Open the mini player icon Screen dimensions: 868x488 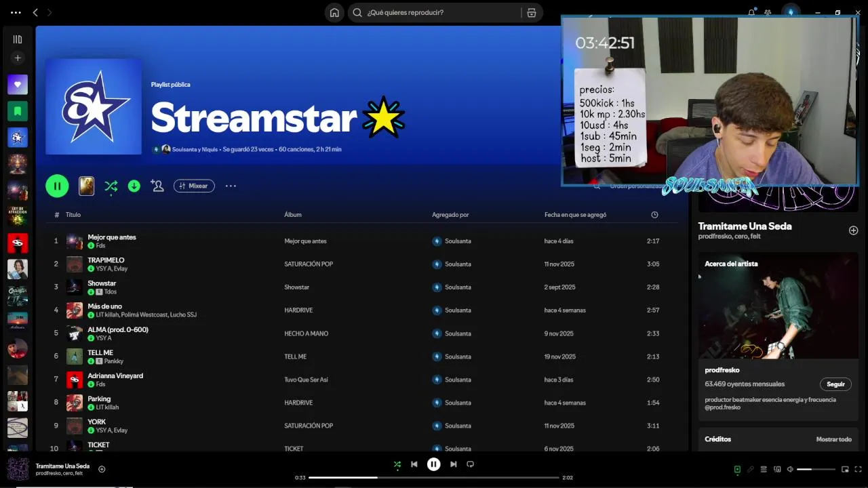pos(845,469)
